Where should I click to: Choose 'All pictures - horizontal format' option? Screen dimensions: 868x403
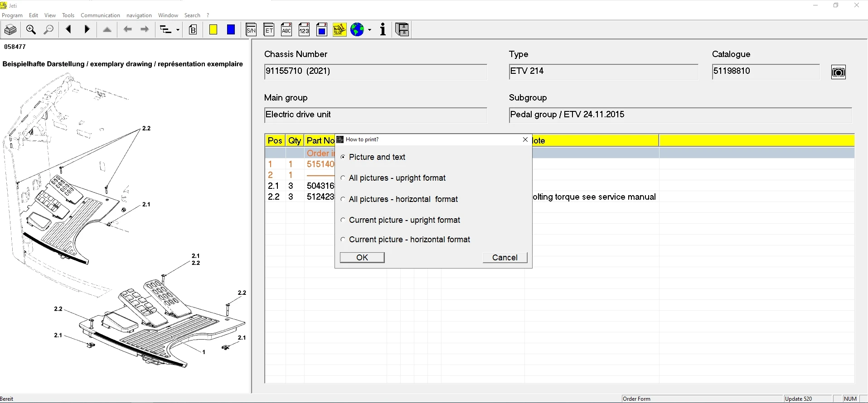click(x=343, y=199)
